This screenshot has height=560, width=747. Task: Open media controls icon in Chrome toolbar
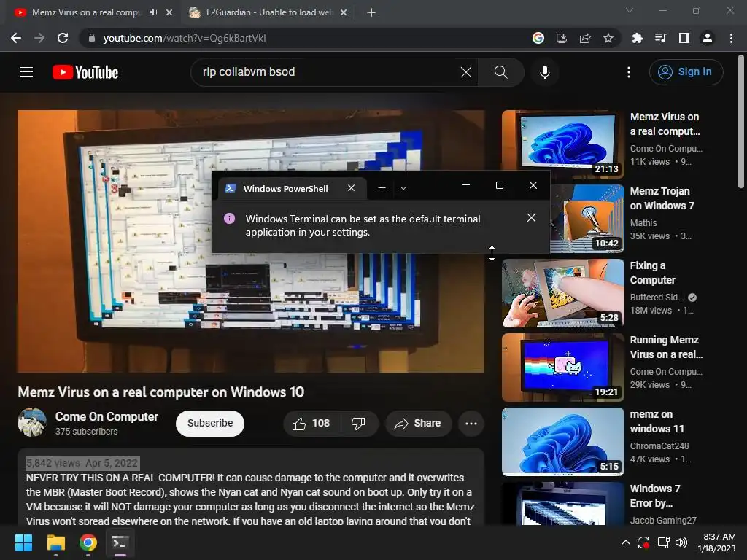point(660,38)
